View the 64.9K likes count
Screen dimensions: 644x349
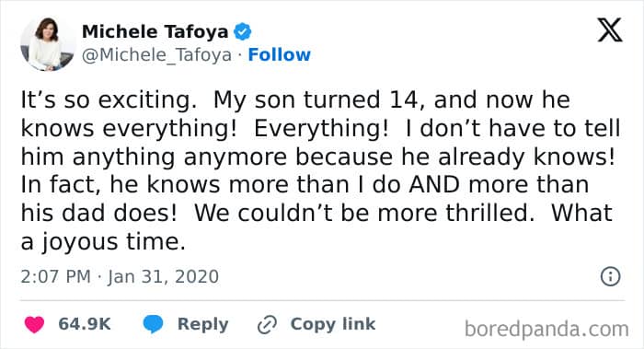85,324
